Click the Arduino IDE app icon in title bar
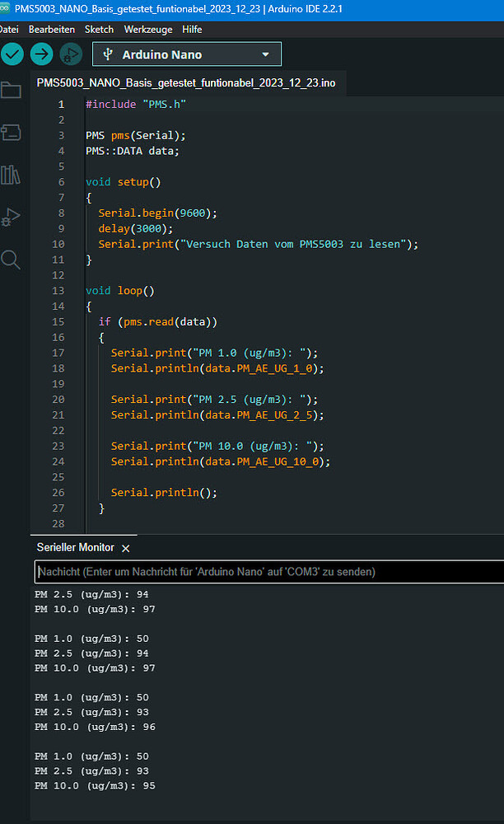This screenshot has height=824, width=504. [x=6, y=7]
